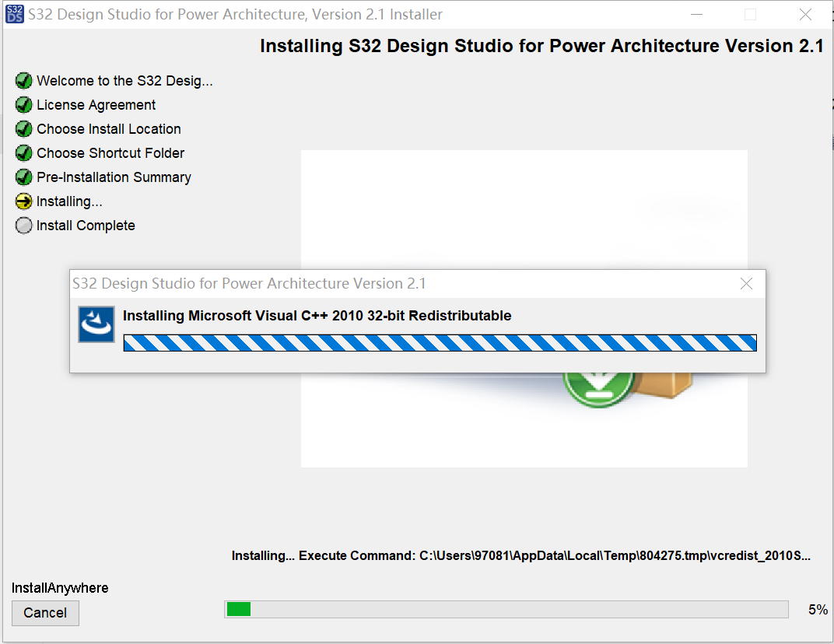Click the disabled maximize button of the installer
The width and height of the screenshot is (834, 644).
coord(751,14)
